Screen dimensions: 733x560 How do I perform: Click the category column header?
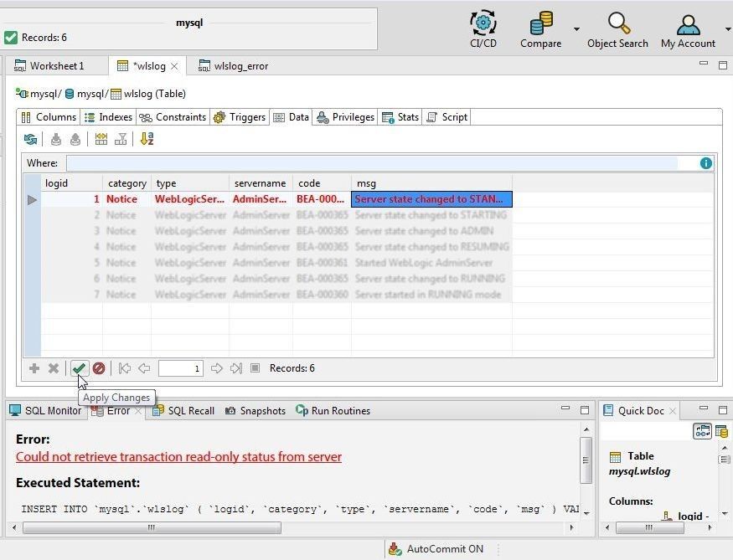click(127, 183)
